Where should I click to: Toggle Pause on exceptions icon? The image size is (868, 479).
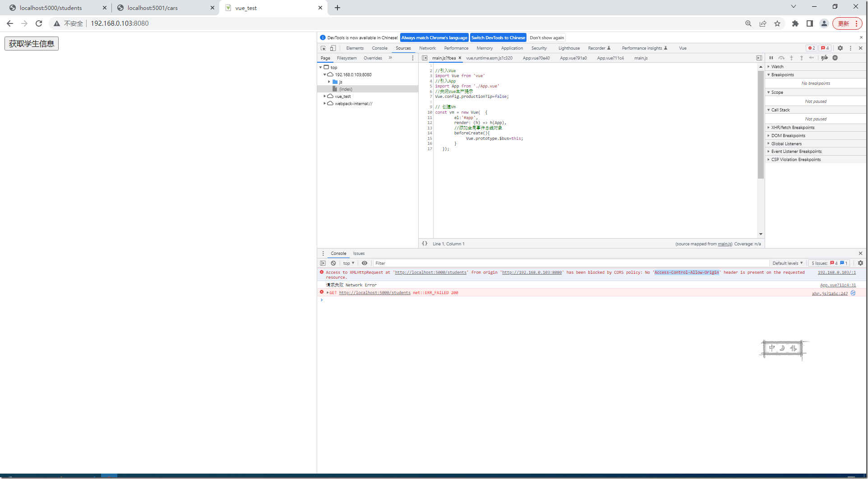835,58
